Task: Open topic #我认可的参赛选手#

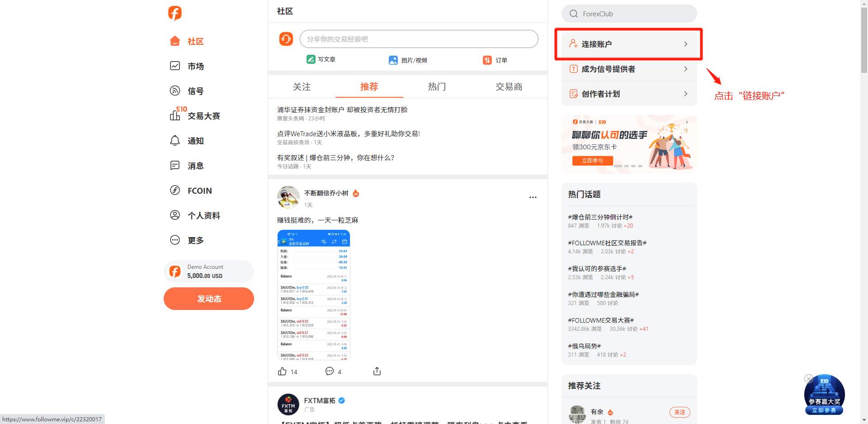Action: 597,269
